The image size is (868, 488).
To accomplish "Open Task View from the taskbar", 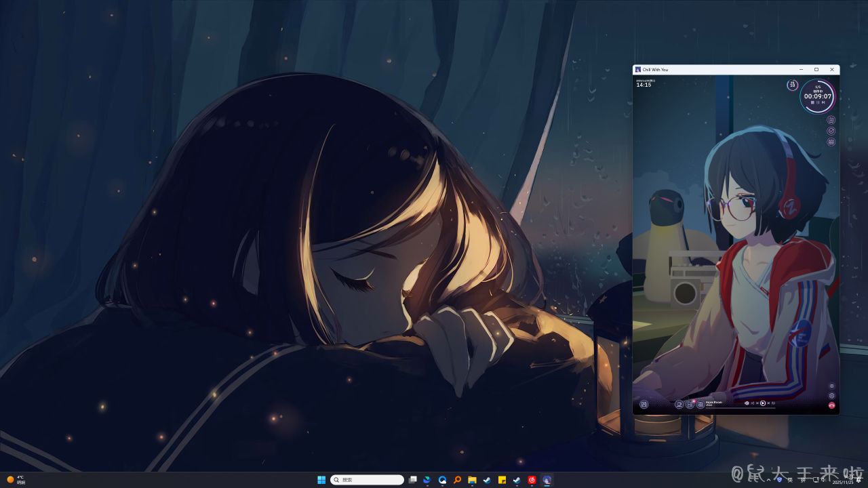I will click(412, 480).
